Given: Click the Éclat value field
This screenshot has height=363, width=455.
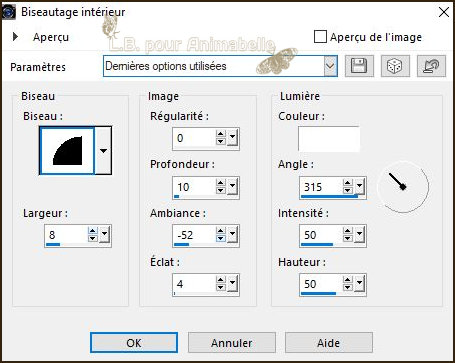Looking at the screenshot, I should click(x=194, y=284).
